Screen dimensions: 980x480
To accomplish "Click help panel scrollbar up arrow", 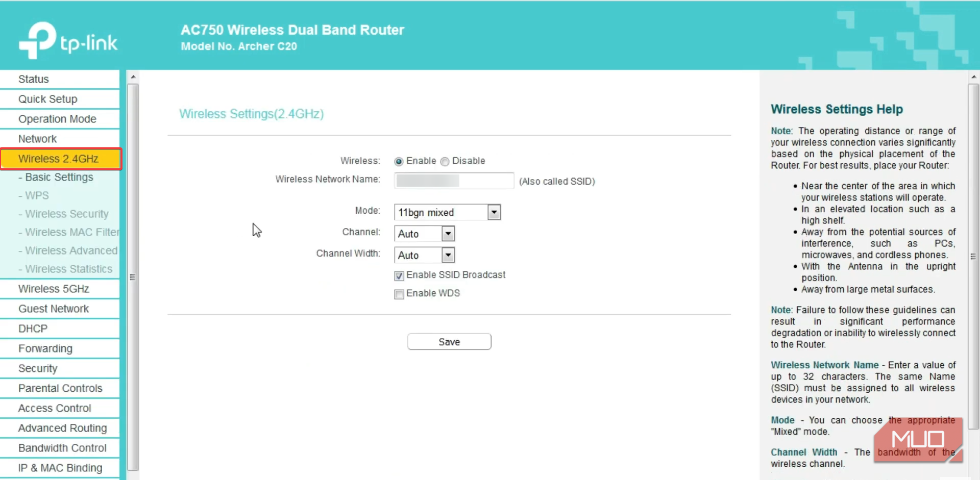I will click(x=974, y=77).
